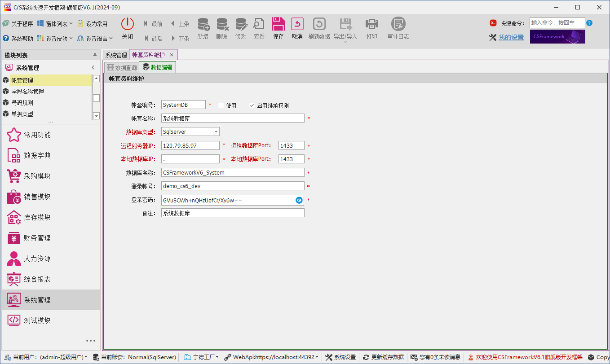Collapse the 系统管理 panel chevron
Viewport: 610px width, 364px height.
point(93,68)
